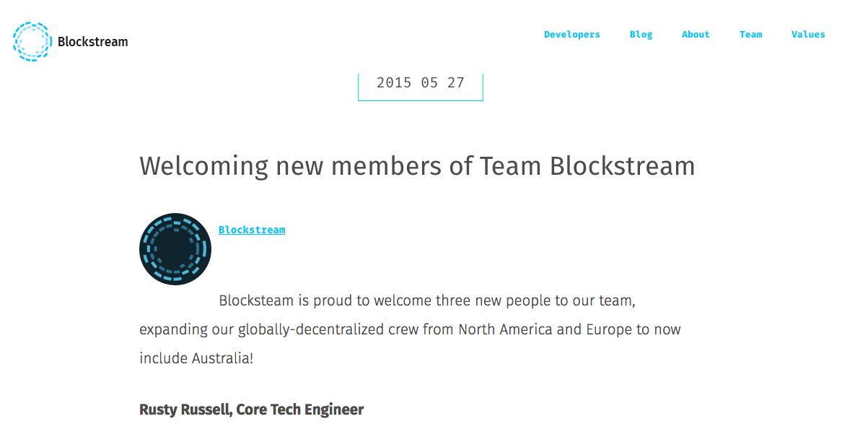This screenshot has width=868, height=437.
Task: Open the Developers navigation item
Action: (x=572, y=34)
